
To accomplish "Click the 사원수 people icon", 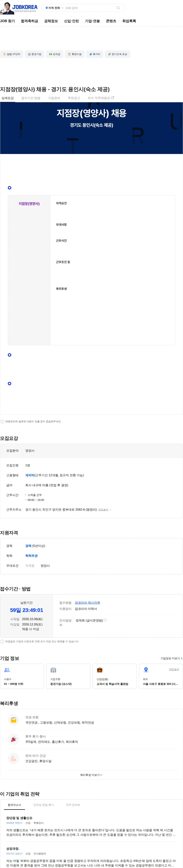I will tap(7, 670).
